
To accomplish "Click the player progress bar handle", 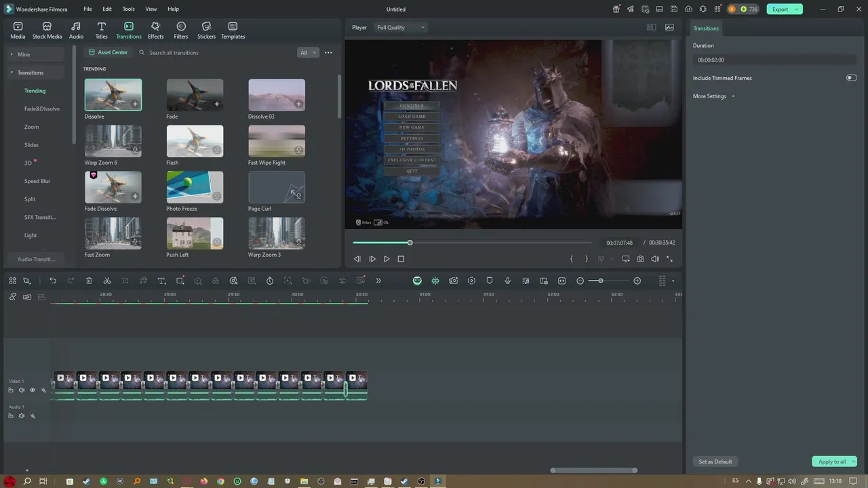I will point(410,243).
